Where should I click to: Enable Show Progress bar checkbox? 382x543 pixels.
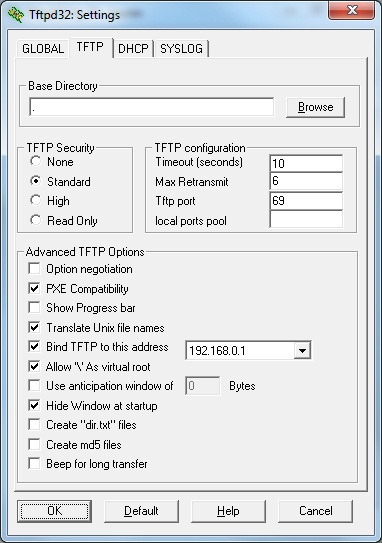click(x=34, y=308)
